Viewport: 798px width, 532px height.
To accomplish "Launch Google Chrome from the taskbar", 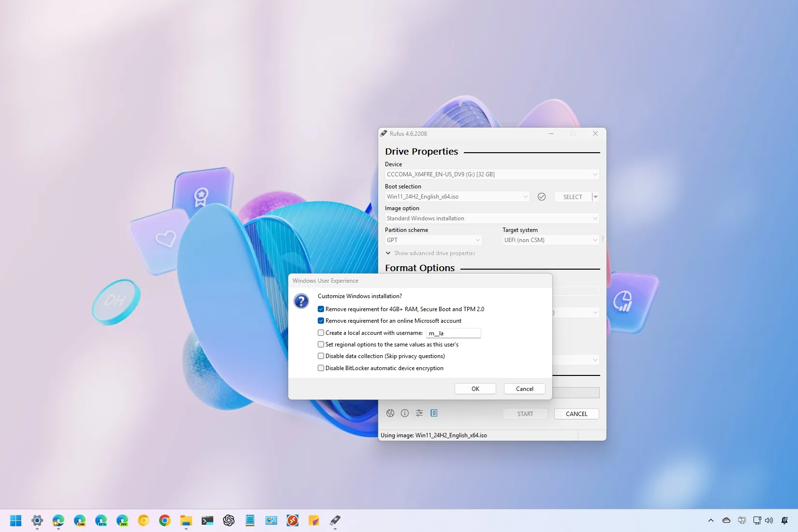I will coord(165,520).
